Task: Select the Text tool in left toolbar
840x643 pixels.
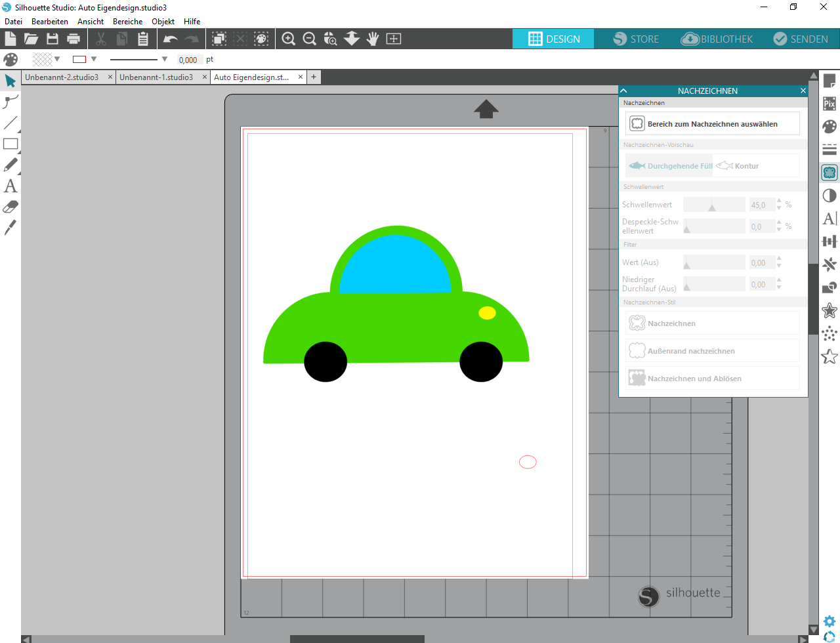Action: click(10, 186)
